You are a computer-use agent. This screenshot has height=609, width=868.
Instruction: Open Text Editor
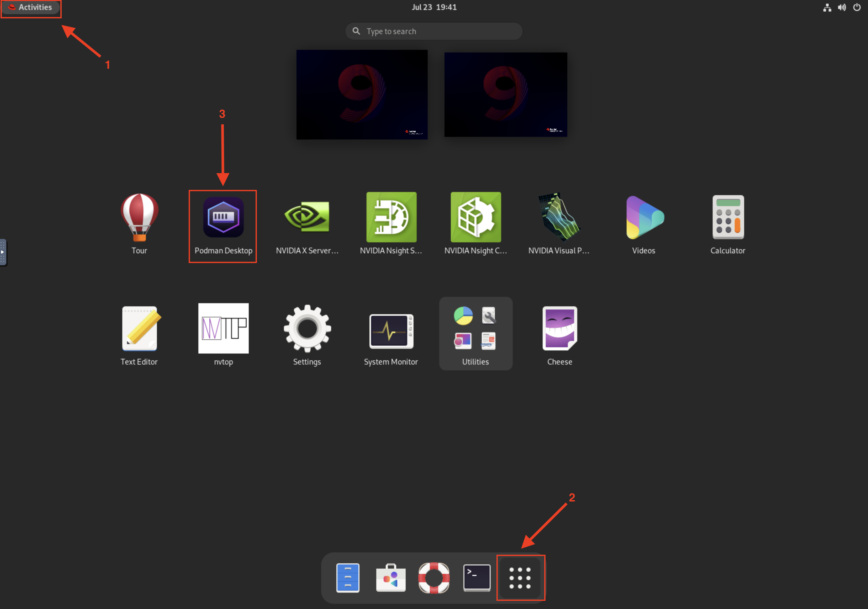point(139,335)
